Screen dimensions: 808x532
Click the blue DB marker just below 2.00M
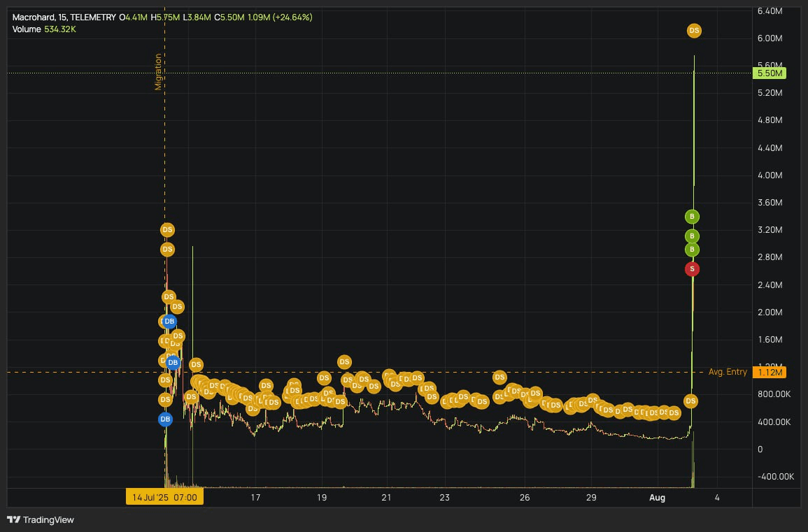coord(169,322)
